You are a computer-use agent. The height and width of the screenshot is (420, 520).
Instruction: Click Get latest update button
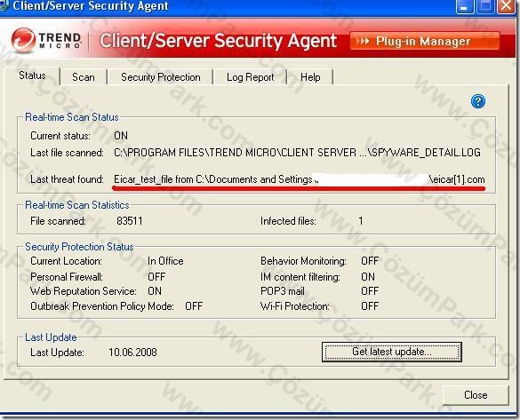392,352
